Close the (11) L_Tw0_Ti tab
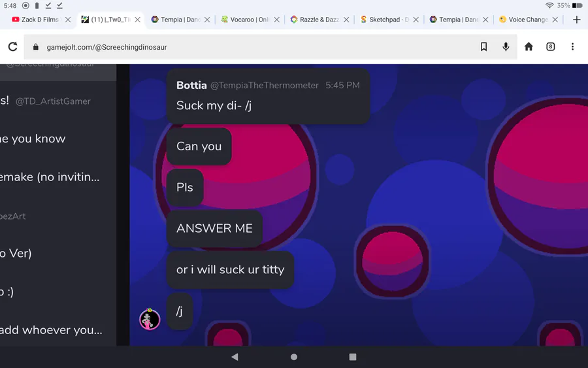Image resolution: width=588 pixels, height=368 pixels. point(138,20)
